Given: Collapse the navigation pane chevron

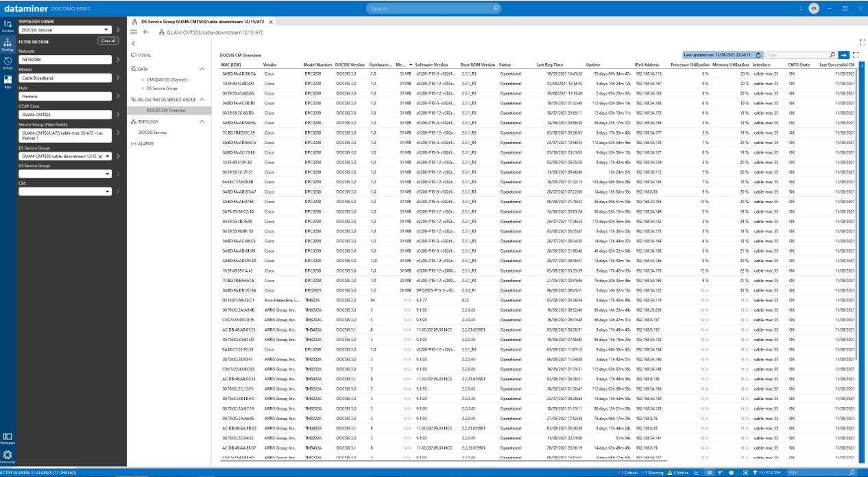Looking at the screenshot, I should click(x=133, y=43).
